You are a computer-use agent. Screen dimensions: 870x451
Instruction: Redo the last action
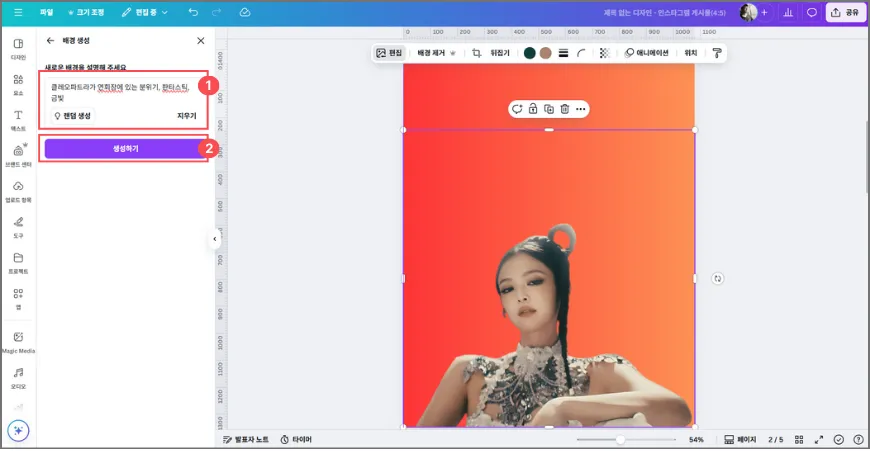coord(217,12)
